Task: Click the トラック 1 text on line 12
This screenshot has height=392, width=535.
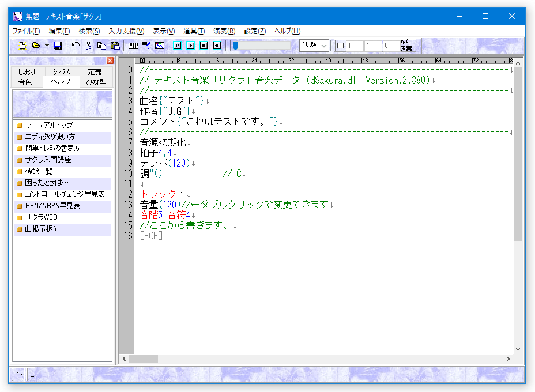Action: pos(162,194)
